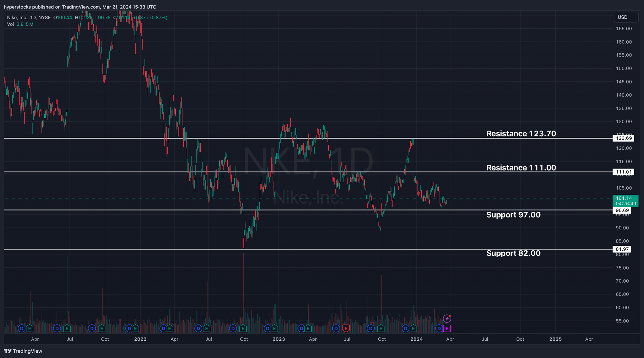Click the Vol 2.815M indicator label
This screenshot has height=358, width=644.
(x=20, y=24)
